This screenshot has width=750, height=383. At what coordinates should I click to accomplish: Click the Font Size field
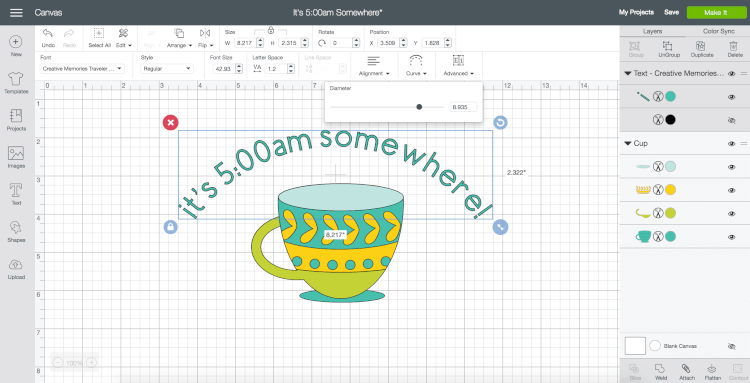[224, 69]
